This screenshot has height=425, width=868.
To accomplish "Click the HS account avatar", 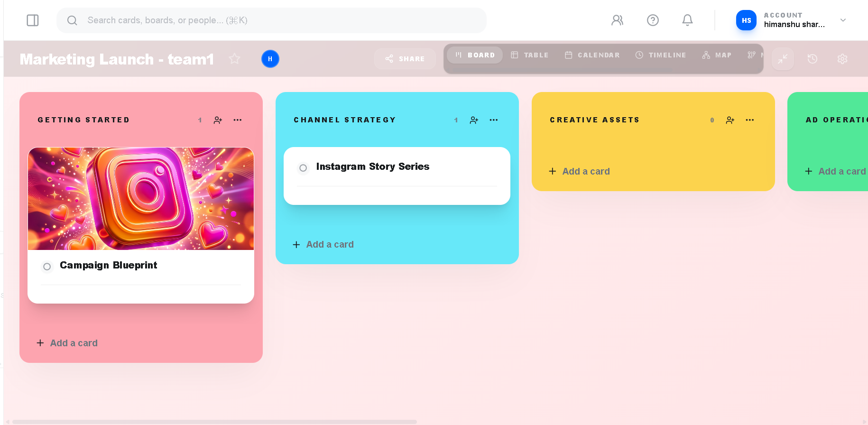I will 746,20.
